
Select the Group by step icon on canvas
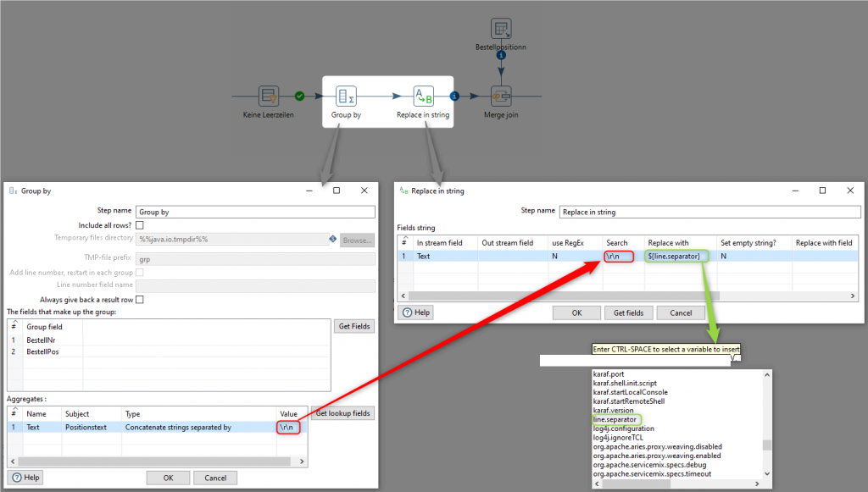pyautogui.click(x=346, y=96)
